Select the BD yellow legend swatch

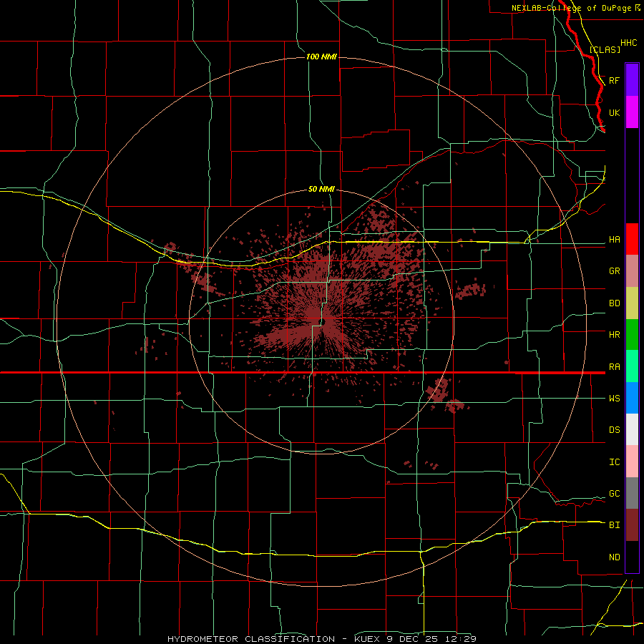coord(632,303)
